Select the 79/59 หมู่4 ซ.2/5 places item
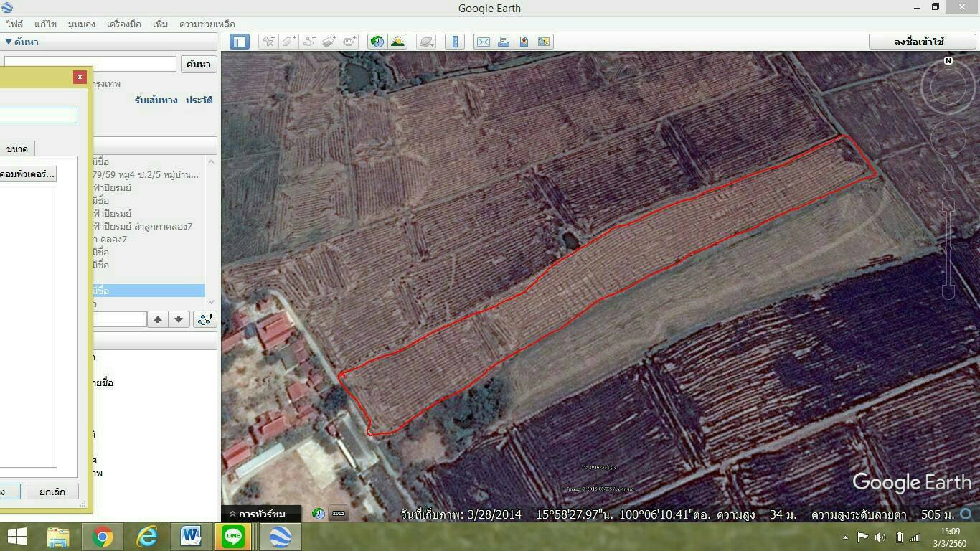 pyautogui.click(x=146, y=174)
